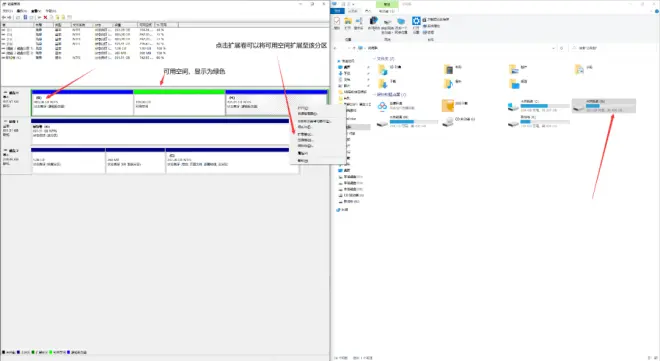
Task: Select the single partition on Disk 1
Action: (x=160, y=132)
